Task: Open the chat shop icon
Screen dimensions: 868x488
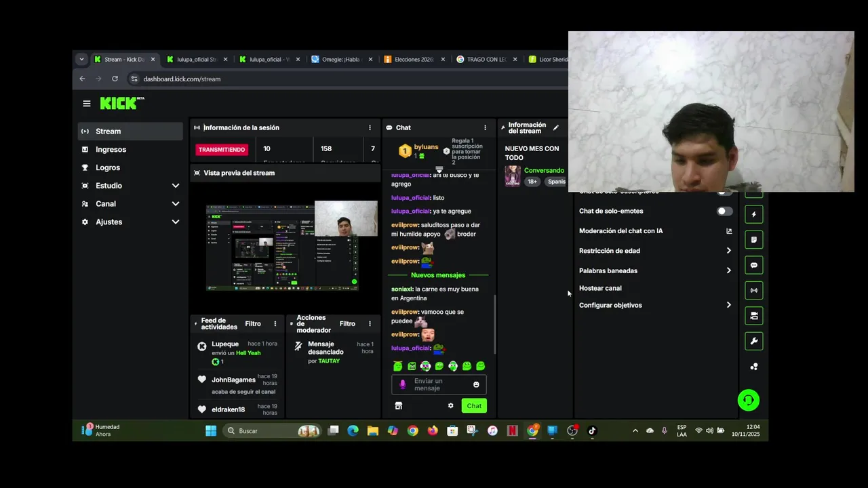Action: 399,406
